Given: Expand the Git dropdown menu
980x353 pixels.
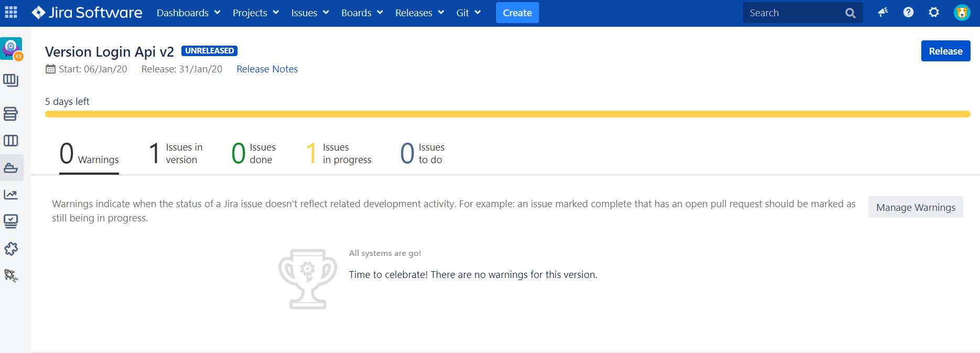Looking at the screenshot, I should click(x=468, y=13).
